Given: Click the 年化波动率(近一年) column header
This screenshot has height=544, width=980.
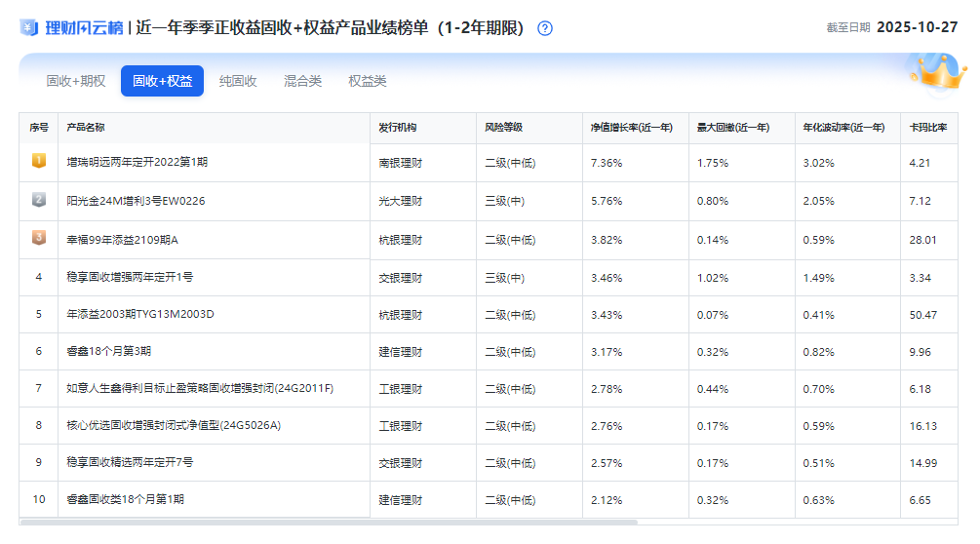Looking at the screenshot, I should [843, 128].
